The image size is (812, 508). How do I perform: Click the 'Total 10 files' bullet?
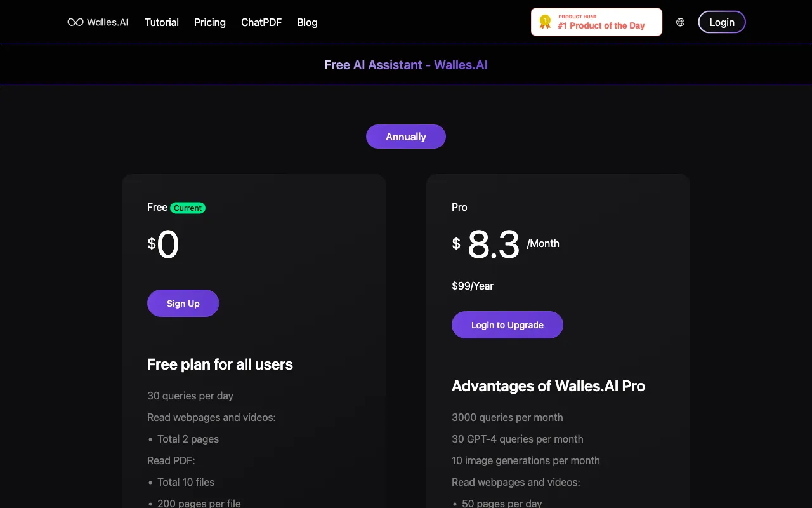tap(186, 482)
